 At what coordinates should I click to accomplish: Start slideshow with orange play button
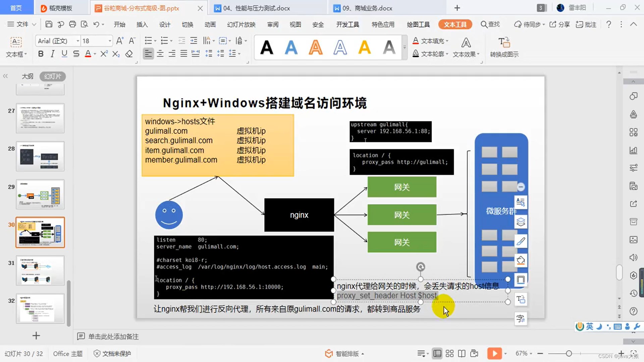click(494, 353)
